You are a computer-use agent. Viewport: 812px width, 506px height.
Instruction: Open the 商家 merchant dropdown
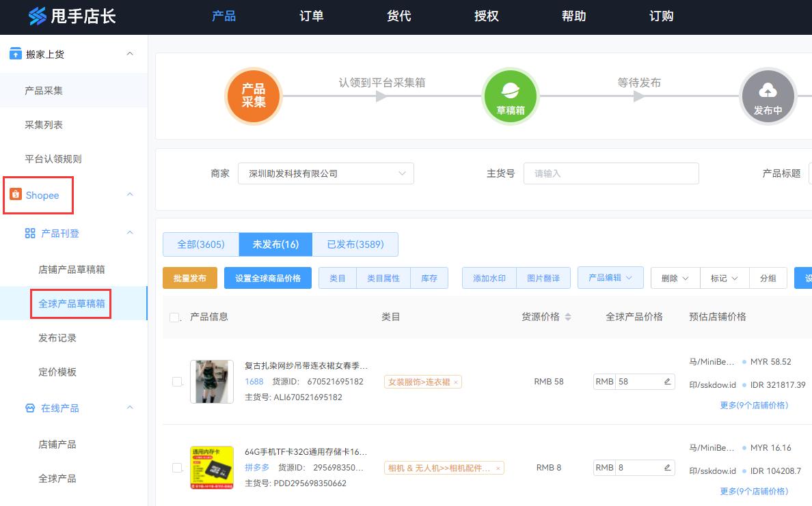[326, 173]
